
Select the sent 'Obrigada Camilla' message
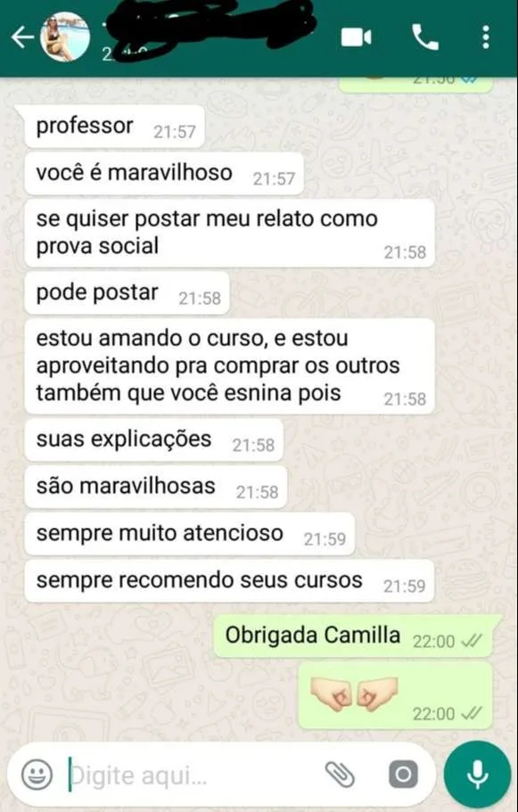[358, 636]
